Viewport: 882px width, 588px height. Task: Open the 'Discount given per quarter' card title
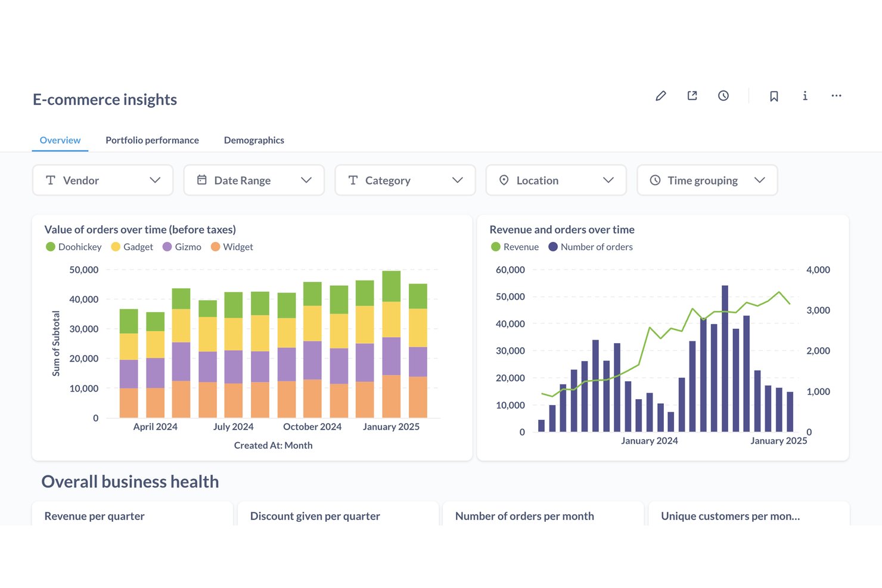pos(315,516)
